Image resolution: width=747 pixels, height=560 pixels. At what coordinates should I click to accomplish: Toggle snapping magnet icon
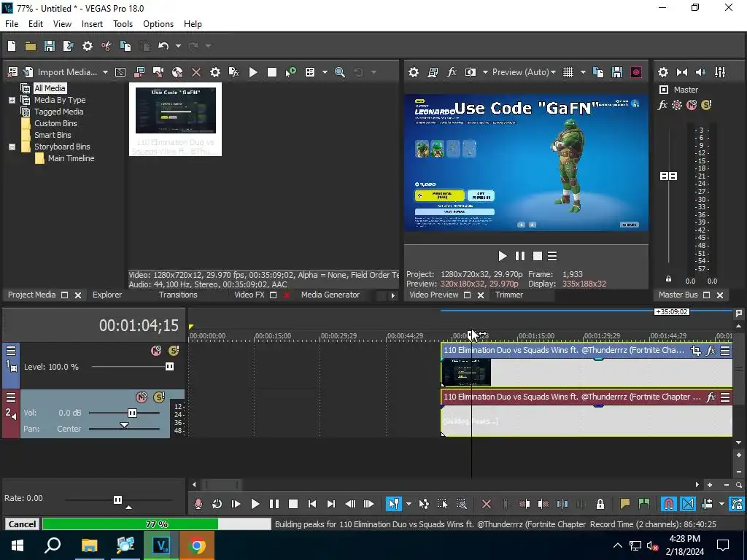tap(669, 504)
